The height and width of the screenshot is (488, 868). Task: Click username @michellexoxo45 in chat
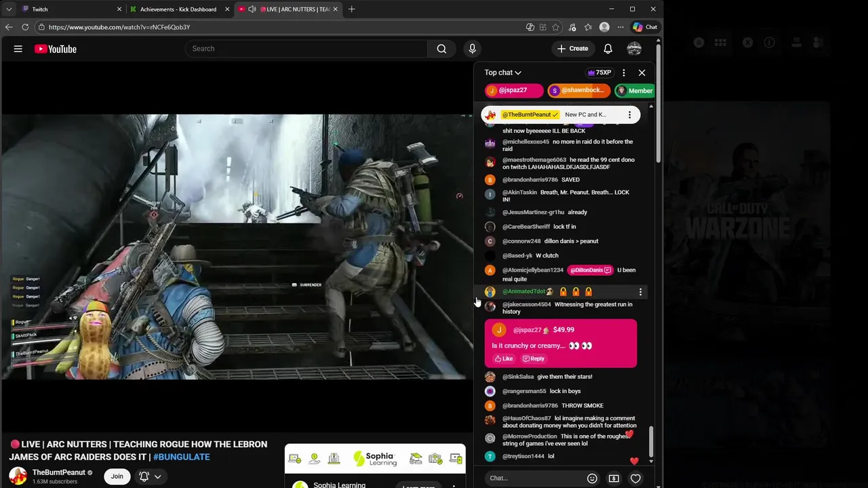pyautogui.click(x=526, y=142)
